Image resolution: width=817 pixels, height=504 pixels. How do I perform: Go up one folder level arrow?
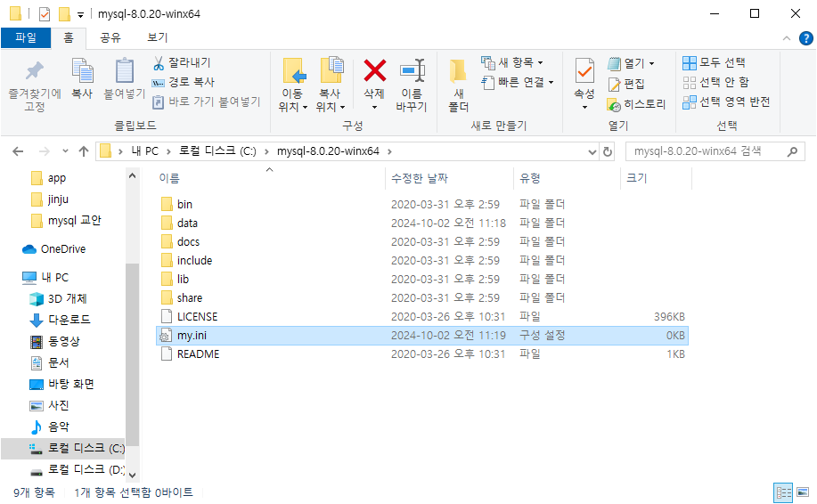click(84, 151)
